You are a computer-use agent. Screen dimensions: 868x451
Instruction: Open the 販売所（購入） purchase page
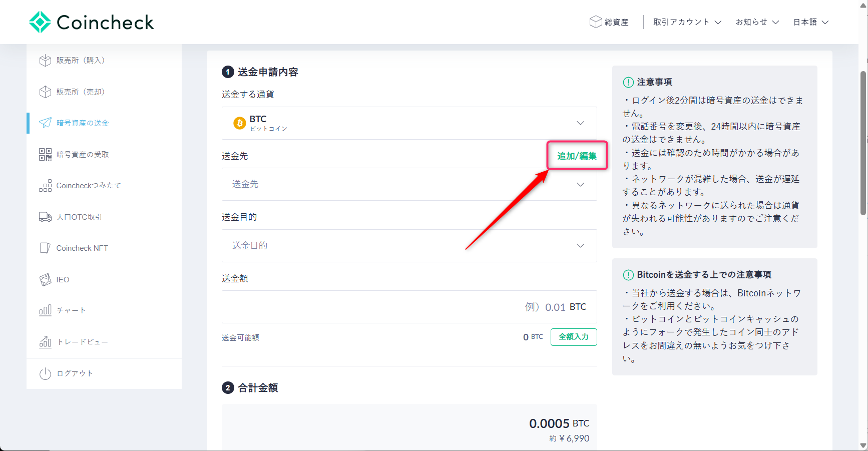[x=80, y=60]
